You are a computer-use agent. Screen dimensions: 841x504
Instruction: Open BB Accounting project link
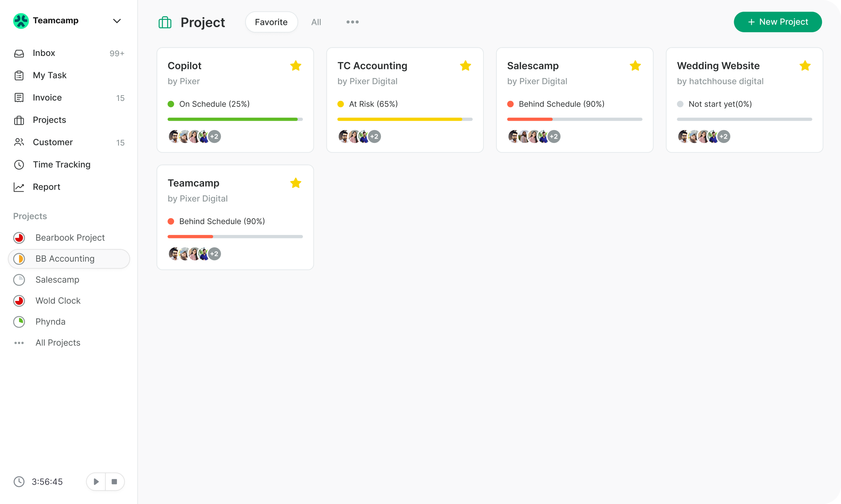[65, 259]
